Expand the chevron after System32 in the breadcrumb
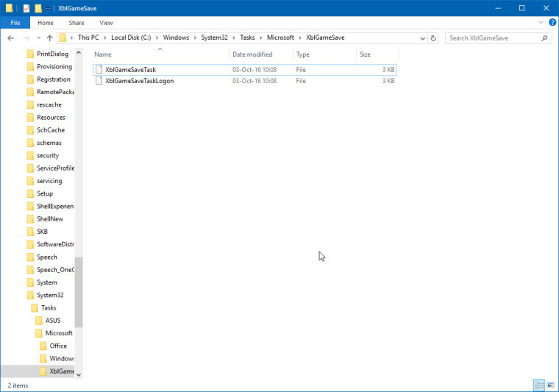559x392 pixels. click(234, 38)
